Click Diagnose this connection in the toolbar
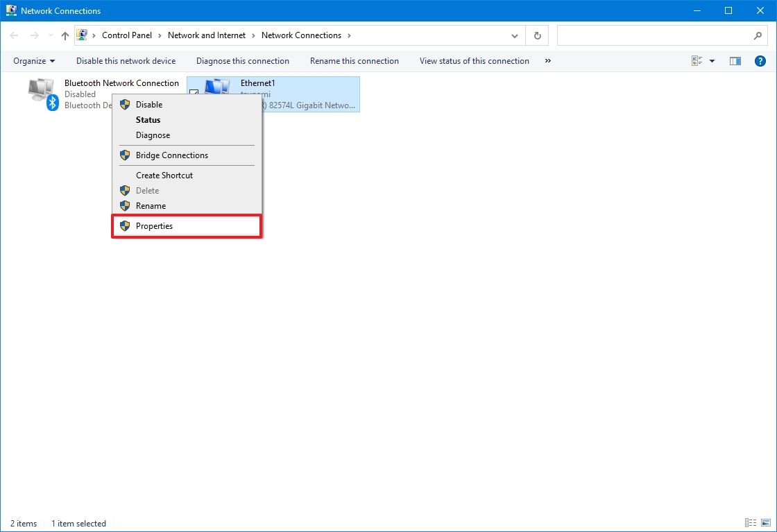This screenshot has width=777, height=532. click(242, 61)
